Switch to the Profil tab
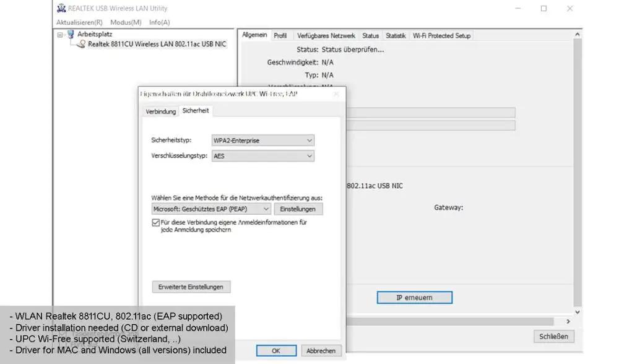 (x=280, y=35)
